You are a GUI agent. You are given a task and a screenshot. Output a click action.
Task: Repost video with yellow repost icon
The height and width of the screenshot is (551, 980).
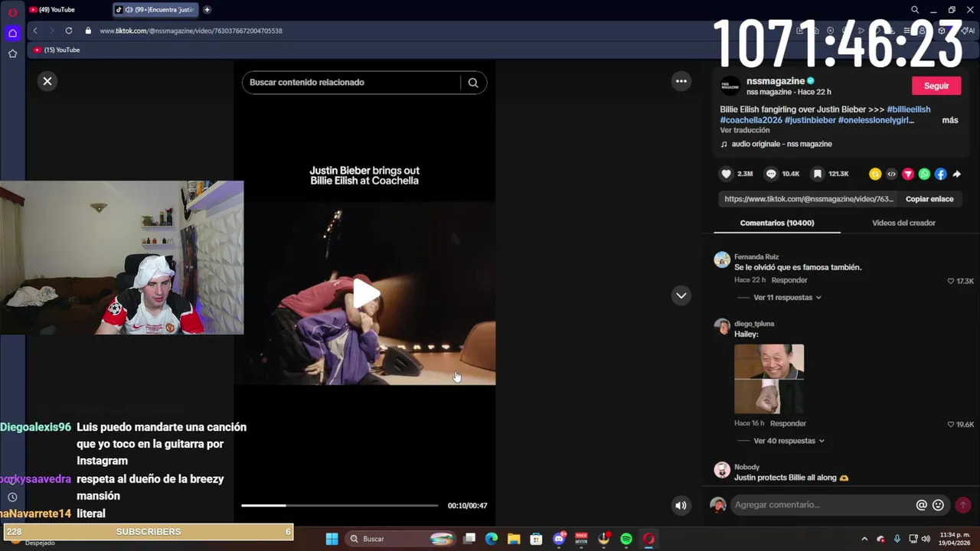(875, 174)
